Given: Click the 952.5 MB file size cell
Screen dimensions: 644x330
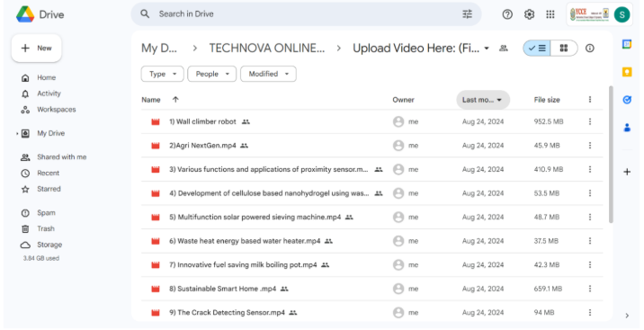Looking at the screenshot, I should [549, 122].
